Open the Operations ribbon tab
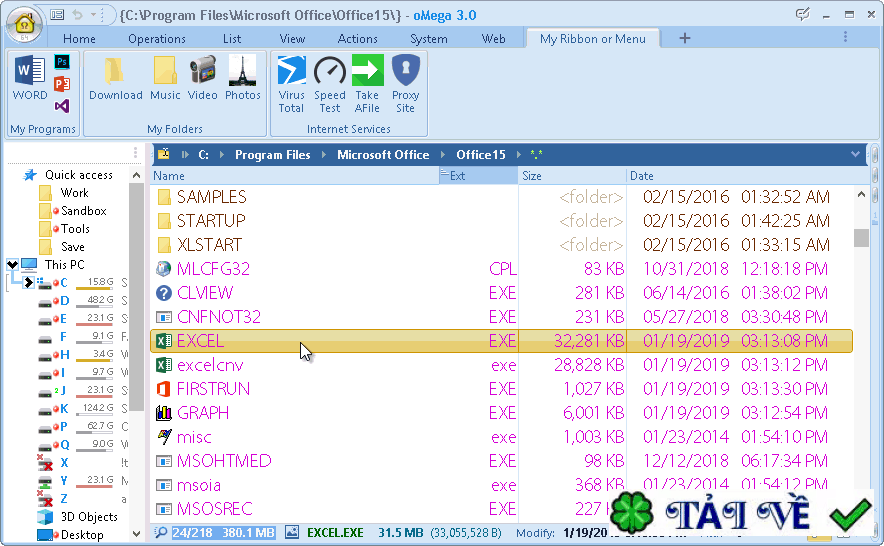This screenshot has height=546, width=884. tap(157, 39)
